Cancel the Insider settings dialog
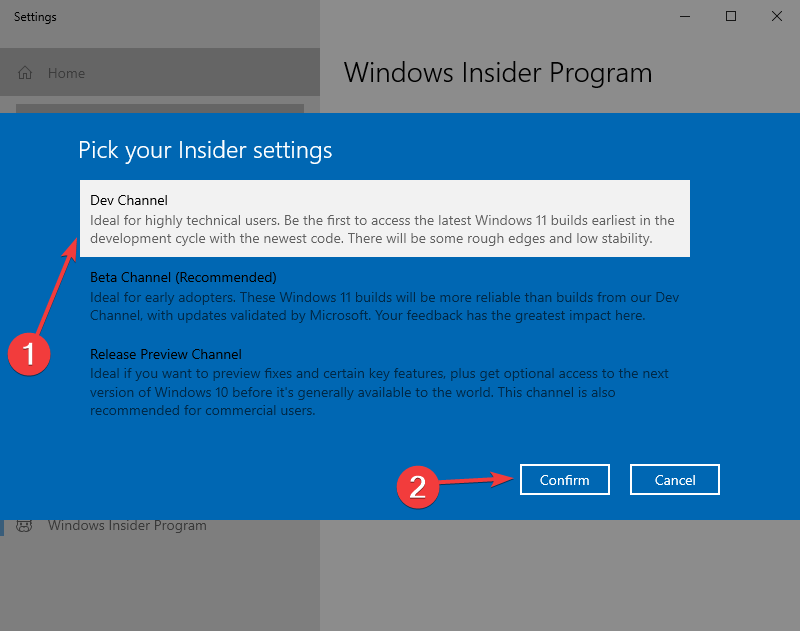 (x=674, y=479)
